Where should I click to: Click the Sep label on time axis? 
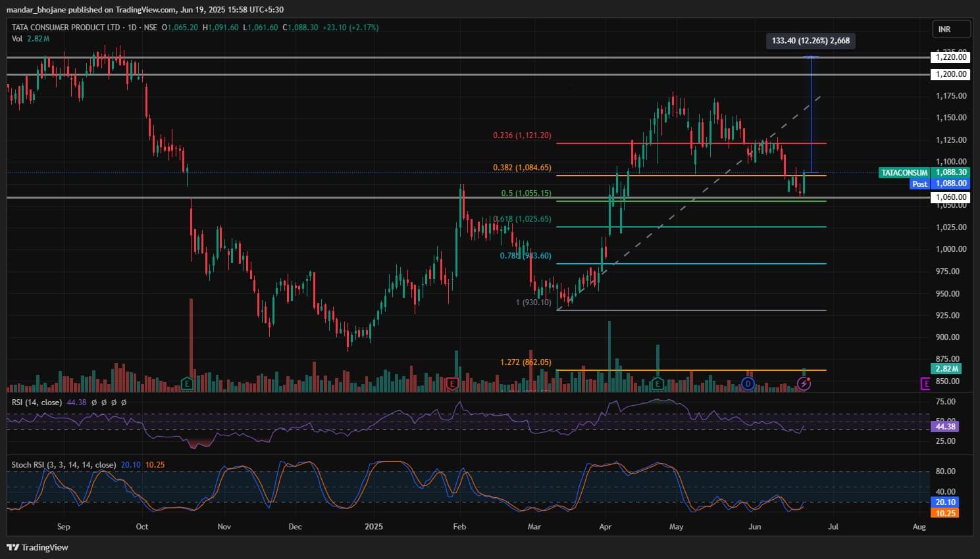tap(63, 527)
